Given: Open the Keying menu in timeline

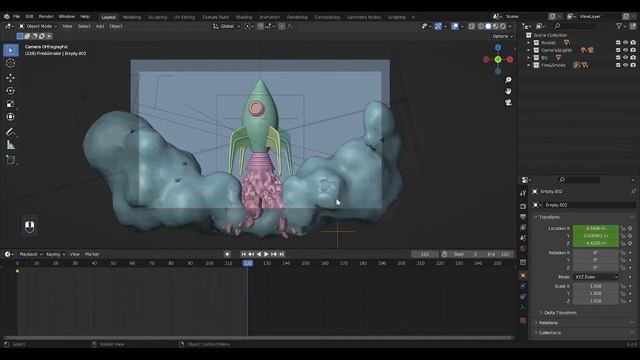Looking at the screenshot, I should pos(55,254).
